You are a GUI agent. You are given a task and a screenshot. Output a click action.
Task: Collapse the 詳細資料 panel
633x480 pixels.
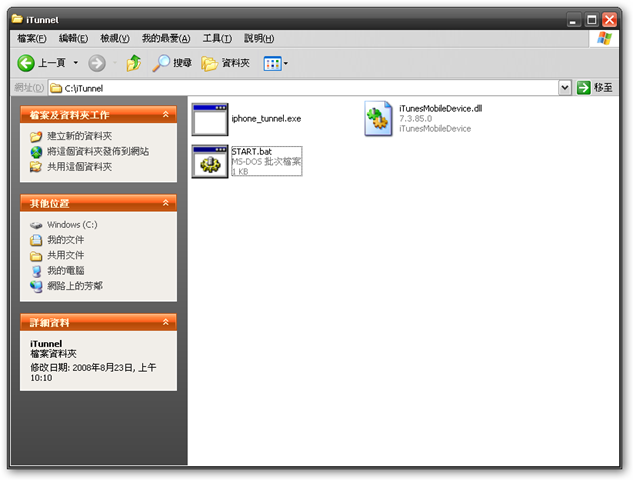[x=166, y=322]
